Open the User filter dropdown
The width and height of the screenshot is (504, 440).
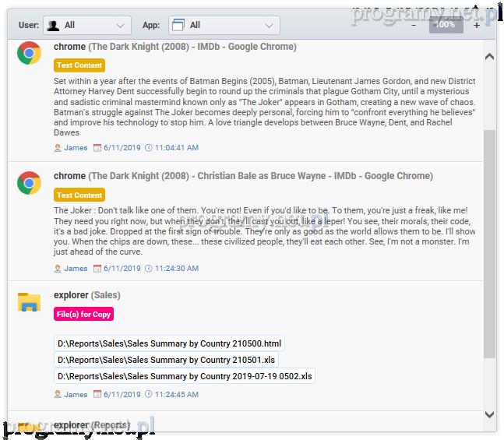[x=87, y=26]
